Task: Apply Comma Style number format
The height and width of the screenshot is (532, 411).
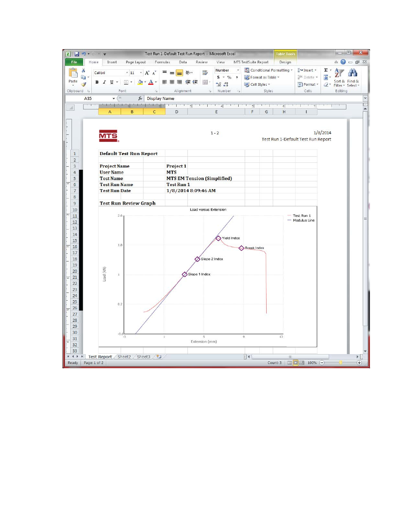Action: (x=237, y=78)
